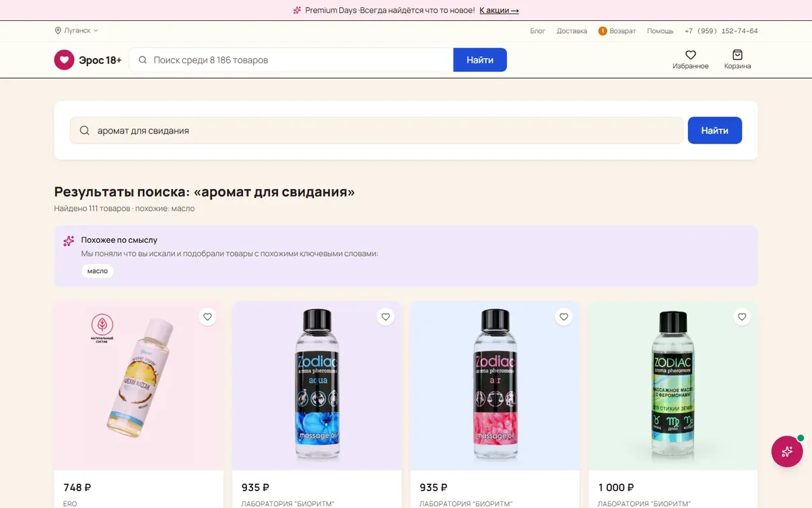The width and height of the screenshot is (812, 508).
Task: Click the magnifier icon in header search
Action: click(x=143, y=60)
